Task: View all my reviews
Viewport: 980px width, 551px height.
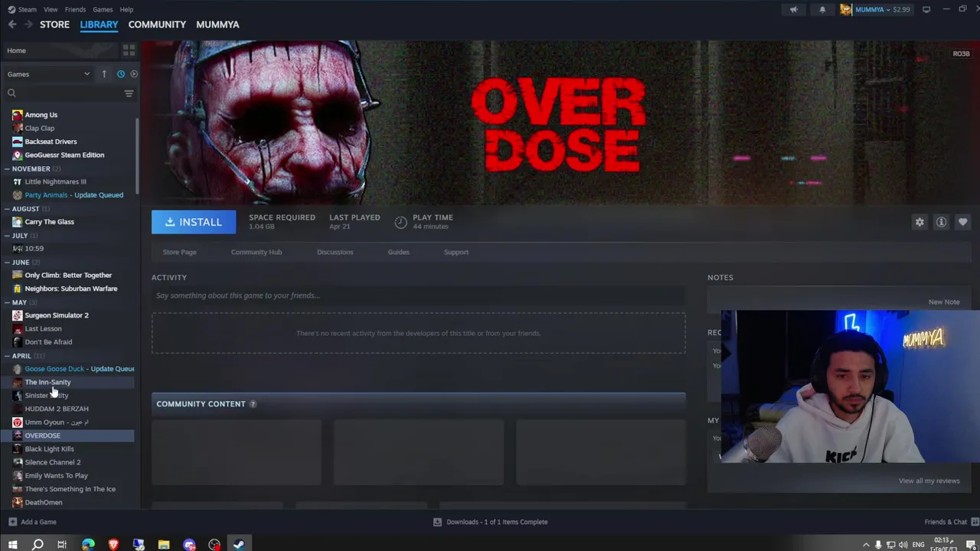Action: point(929,481)
